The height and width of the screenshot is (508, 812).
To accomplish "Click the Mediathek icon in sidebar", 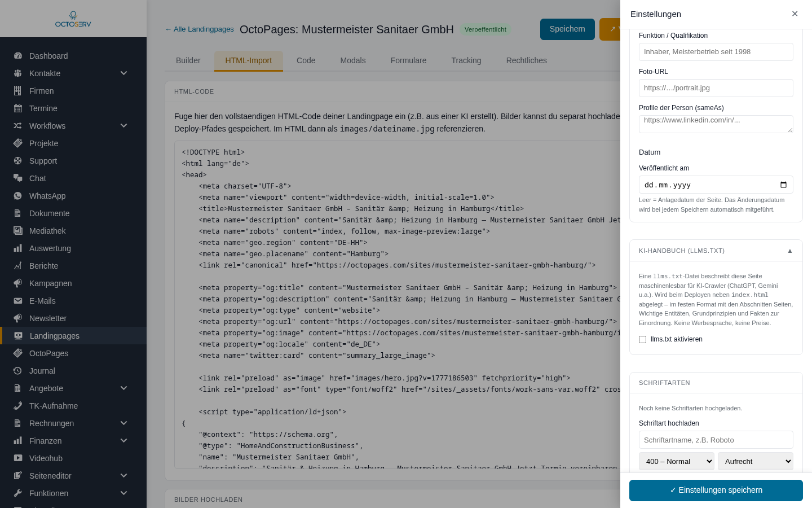I will click(18, 231).
